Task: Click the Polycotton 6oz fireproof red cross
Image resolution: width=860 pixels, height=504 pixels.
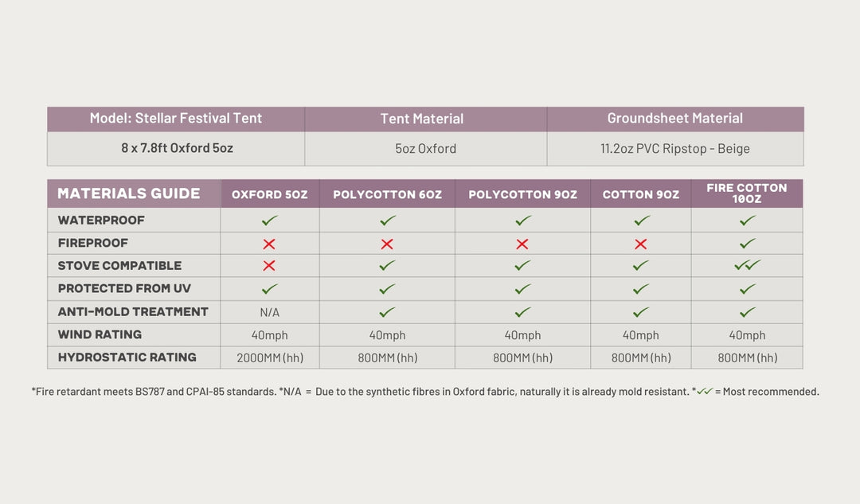Action: [387, 244]
